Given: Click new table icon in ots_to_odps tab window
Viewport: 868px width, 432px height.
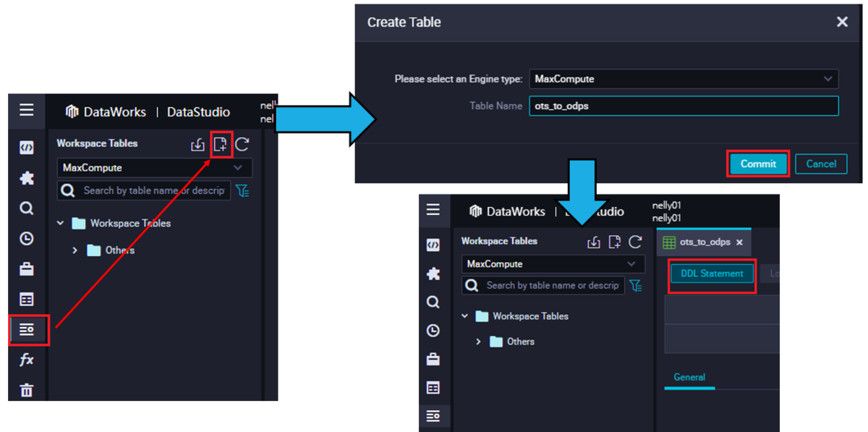Looking at the screenshot, I should (x=615, y=242).
